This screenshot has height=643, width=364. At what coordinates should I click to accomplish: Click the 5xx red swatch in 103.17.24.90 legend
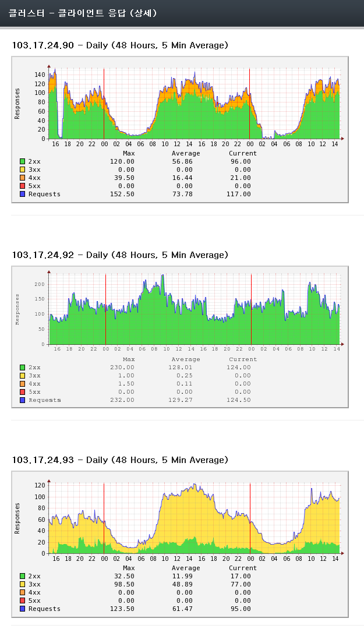pos(23,186)
